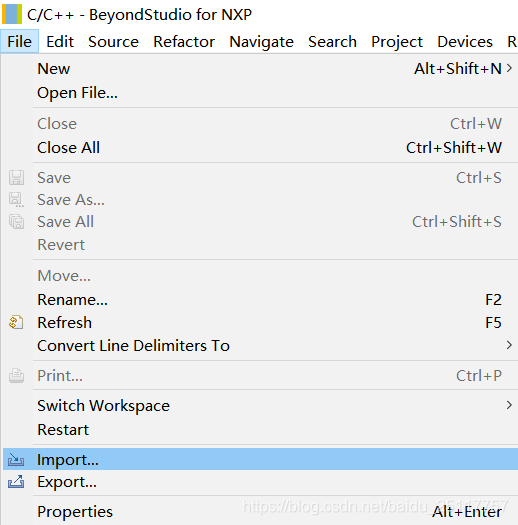
Task: Open the File menu
Action: 19,42
